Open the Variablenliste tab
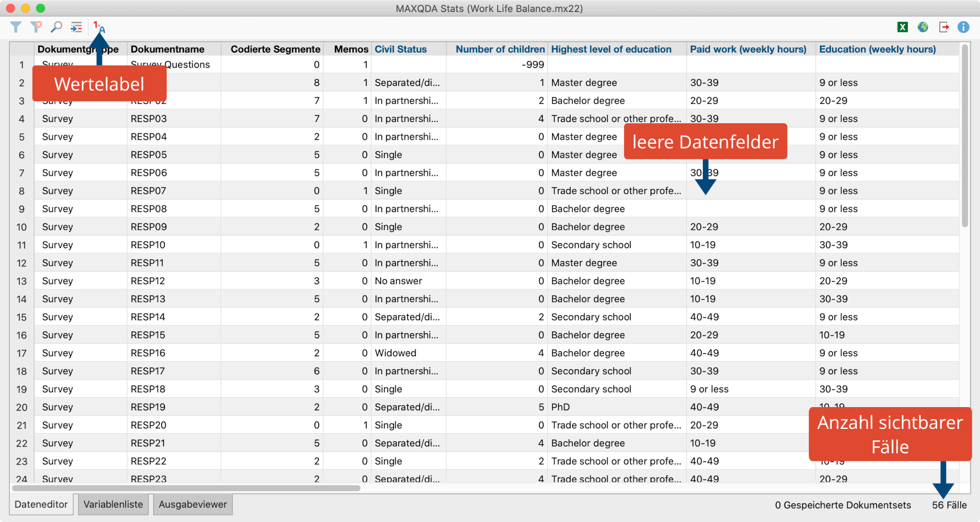The image size is (980, 522). tap(113, 504)
